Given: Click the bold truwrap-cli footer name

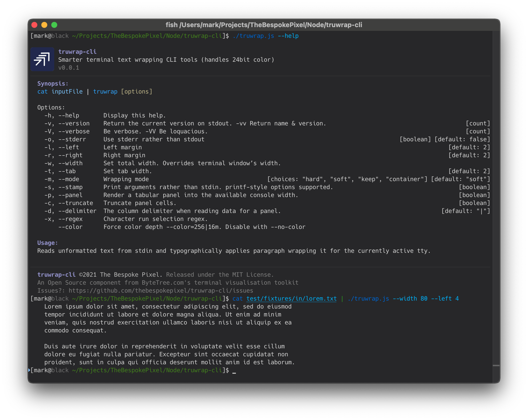Looking at the screenshot, I should (56, 275).
